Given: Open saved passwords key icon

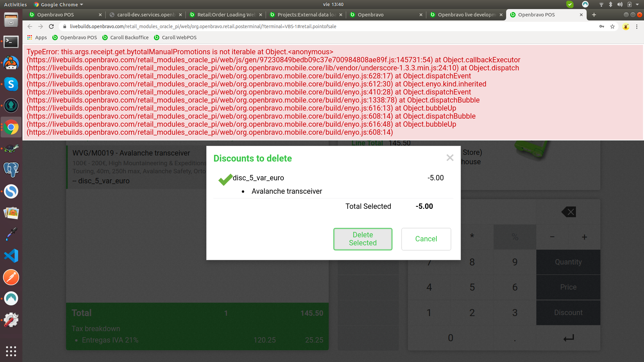Looking at the screenshot, I should pos(602,26).
